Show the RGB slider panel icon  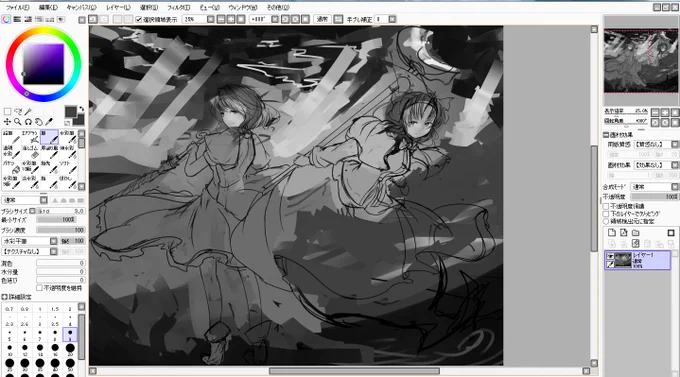[17, 19]
